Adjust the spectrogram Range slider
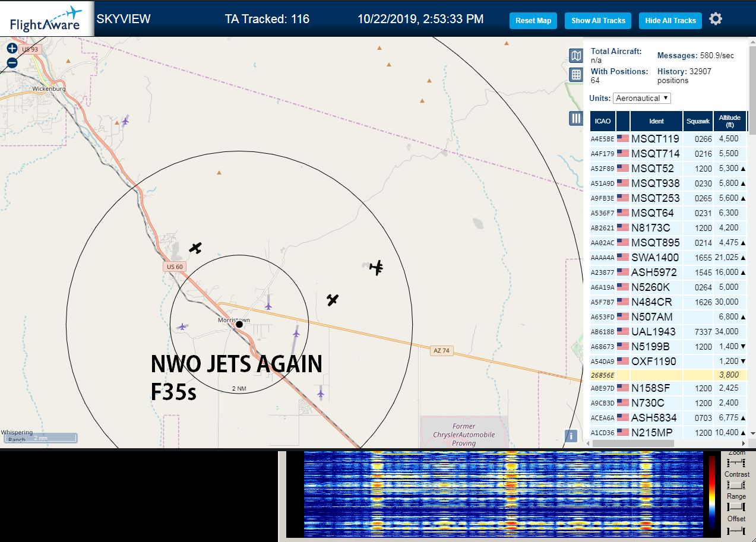Screen dimensions: 756x542 pyautogui.click(x=736, y=506)
